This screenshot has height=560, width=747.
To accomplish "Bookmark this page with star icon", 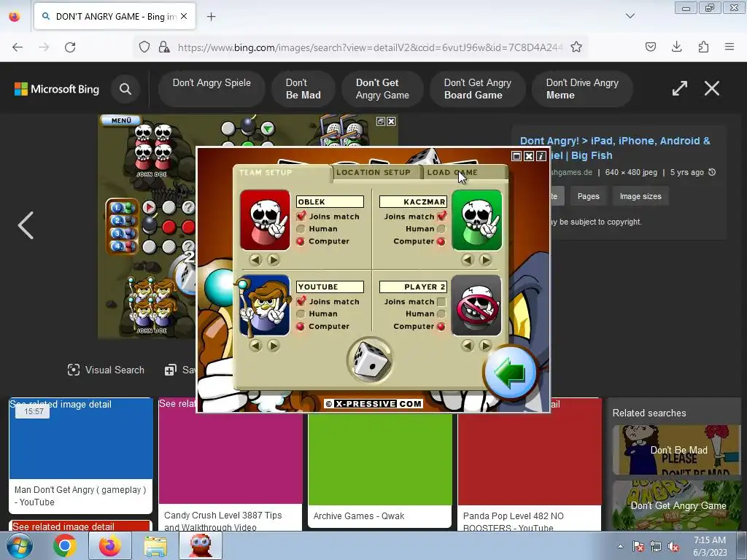I will (x=576, y=47).
